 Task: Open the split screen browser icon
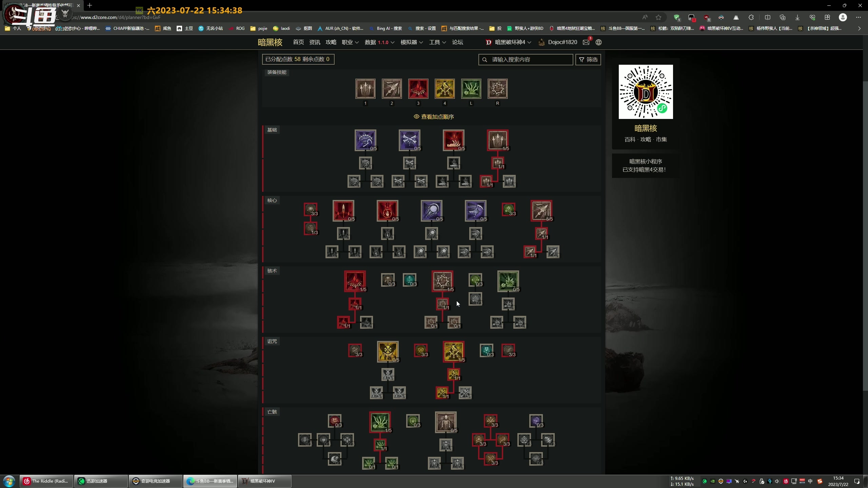click(x=768, y=17)
